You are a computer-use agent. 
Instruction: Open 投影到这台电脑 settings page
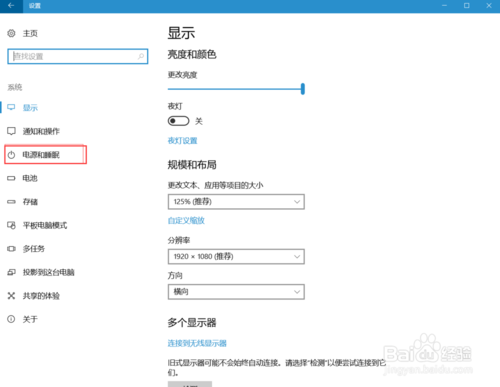[x=48, y=272]
